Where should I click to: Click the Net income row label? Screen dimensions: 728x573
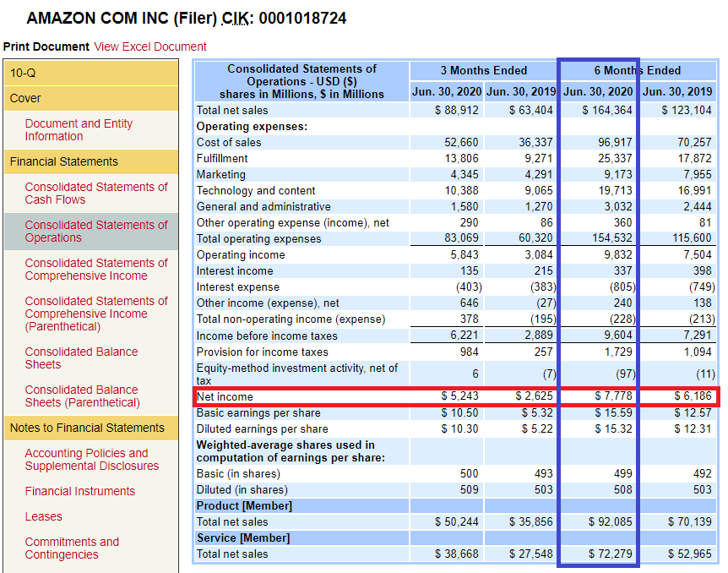[225, 396]
